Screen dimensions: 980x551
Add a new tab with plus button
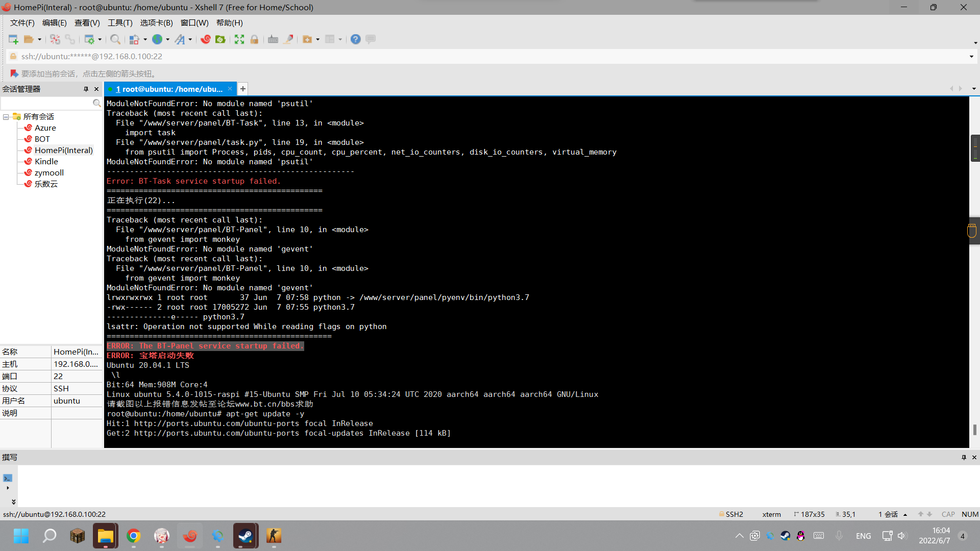243,89
